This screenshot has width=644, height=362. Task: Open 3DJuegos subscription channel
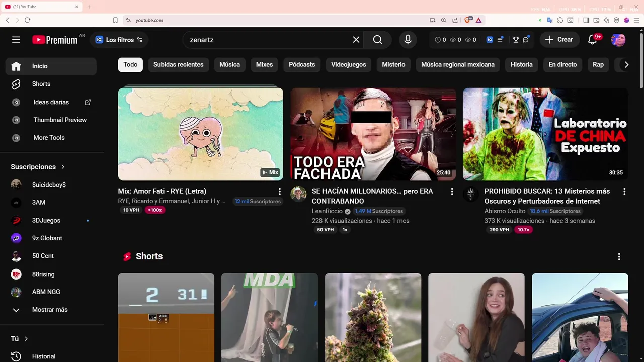51,220
